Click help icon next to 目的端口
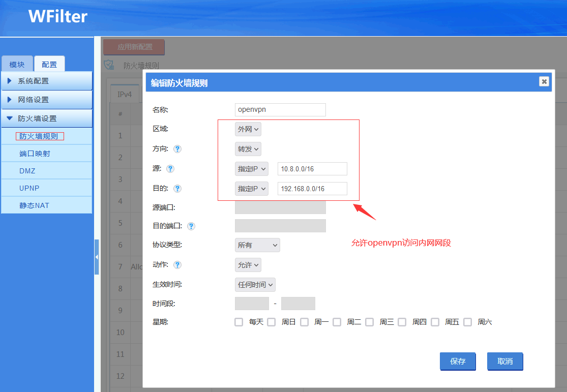Image resolution: width=567 pixels, height=392 pixels. (191, 226)
